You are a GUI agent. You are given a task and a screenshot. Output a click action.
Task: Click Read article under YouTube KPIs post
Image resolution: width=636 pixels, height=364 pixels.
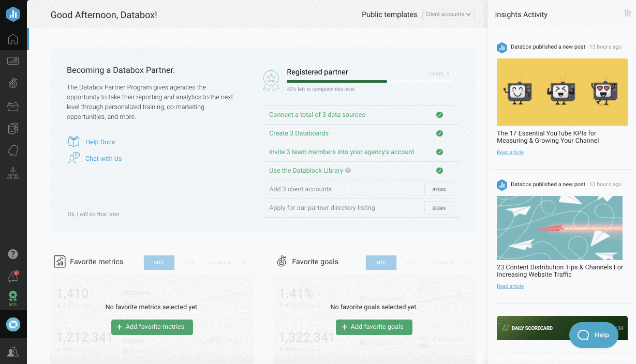(x=510, y=153)
